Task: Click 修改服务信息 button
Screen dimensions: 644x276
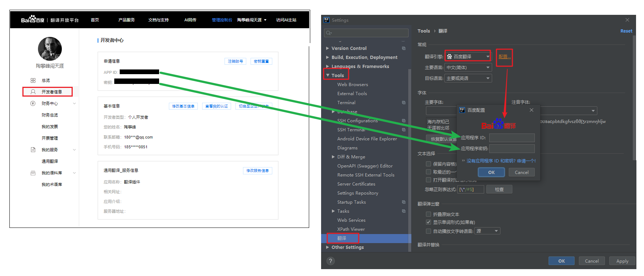Action: [257, 170]
